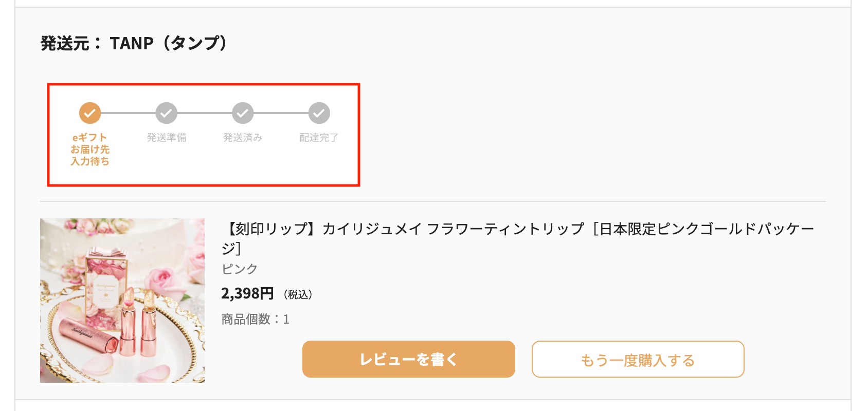Click the 商品個数：1 quantity text
The height and width of the screenshot is (411, 868).
[x=255, y=319]
